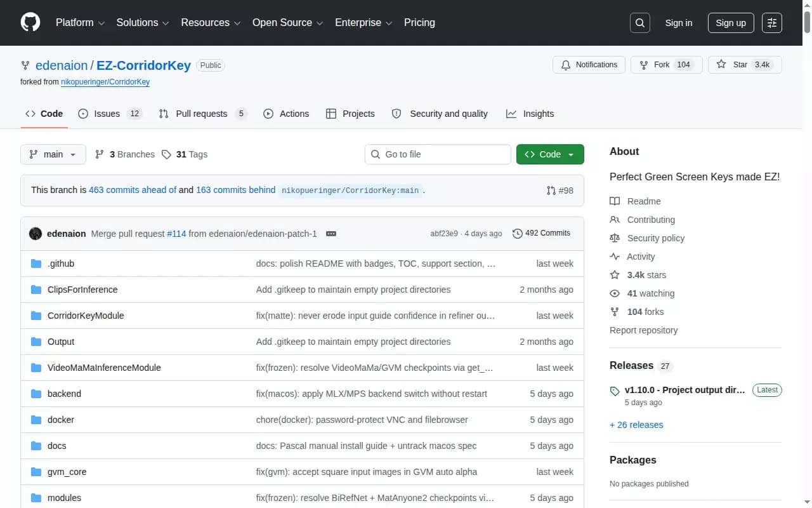Click the Go to file input
812x508 pixels.
pyautogui.click(x=438, y=154)
